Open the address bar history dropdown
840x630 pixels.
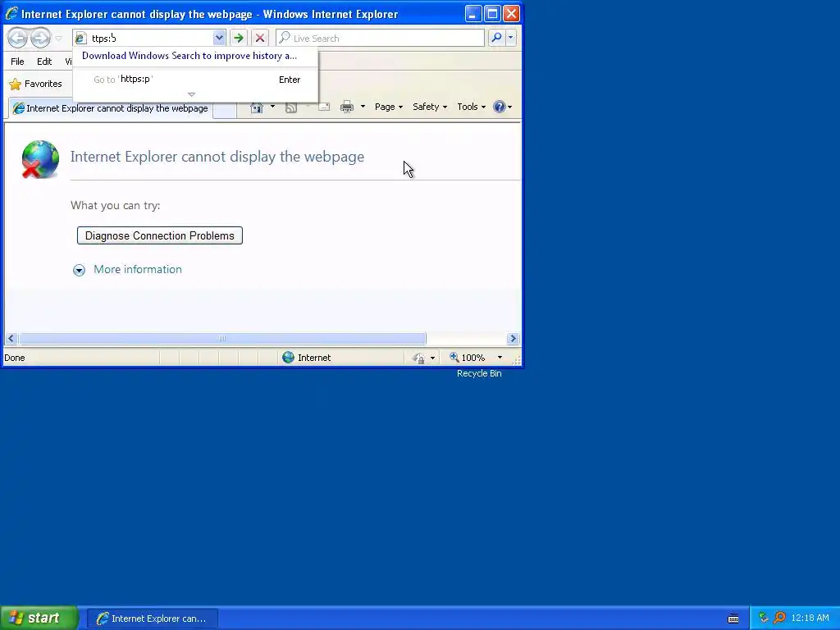click(218, 38)
